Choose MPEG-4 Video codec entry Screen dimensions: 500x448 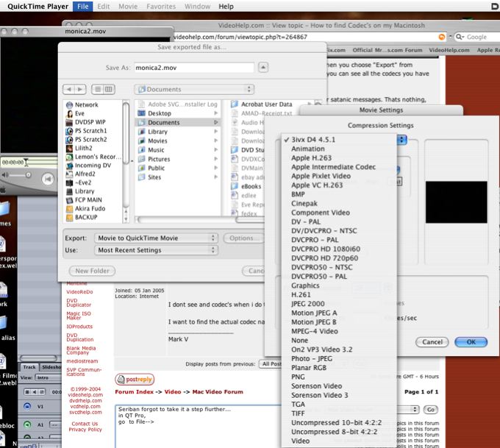point(315,331)
